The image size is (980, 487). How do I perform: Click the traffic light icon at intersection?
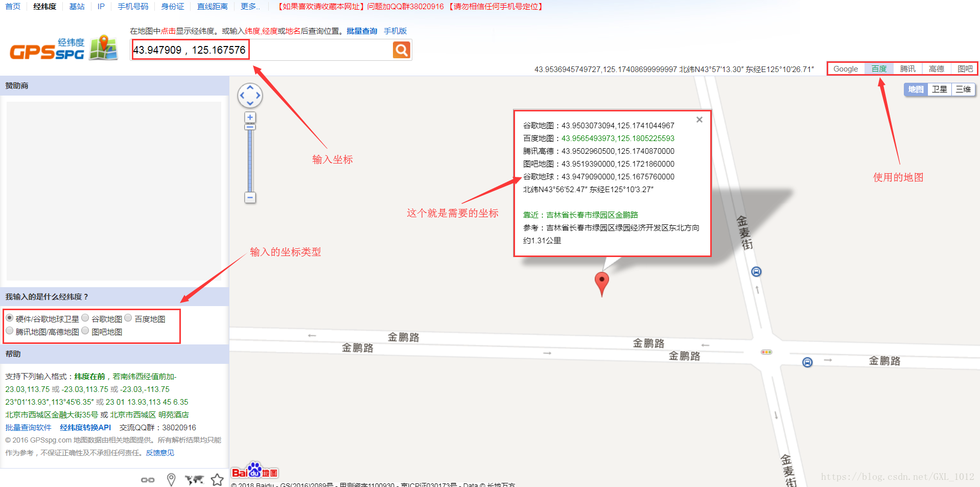tap(766, 352)
